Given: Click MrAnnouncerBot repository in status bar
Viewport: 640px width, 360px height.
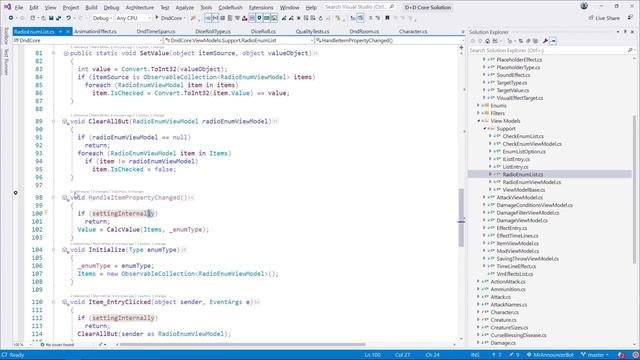Looking at the screenshot, I should (551, 355).
